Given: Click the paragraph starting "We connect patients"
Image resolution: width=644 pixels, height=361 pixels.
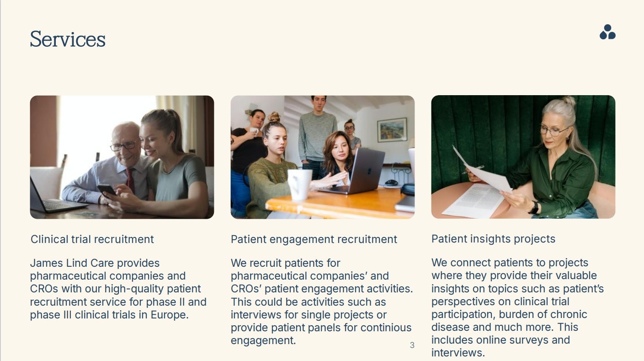Looking at the screenshot, I should (517, 307).
